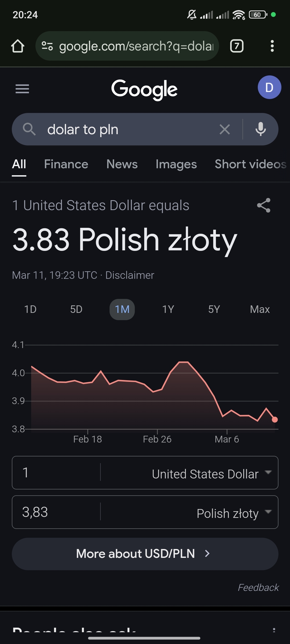Open the Google account avatar
Screen dimensions: 290x644
coord(269,87)
